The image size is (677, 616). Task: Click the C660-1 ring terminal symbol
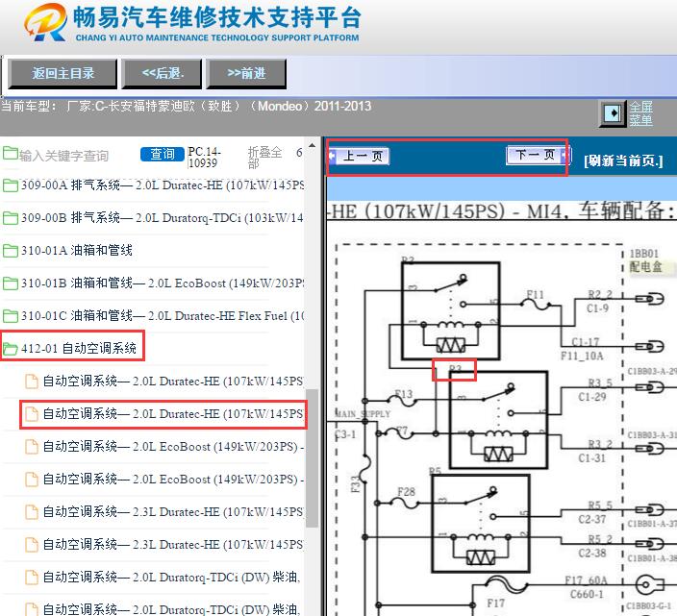[x=650, y=585]
